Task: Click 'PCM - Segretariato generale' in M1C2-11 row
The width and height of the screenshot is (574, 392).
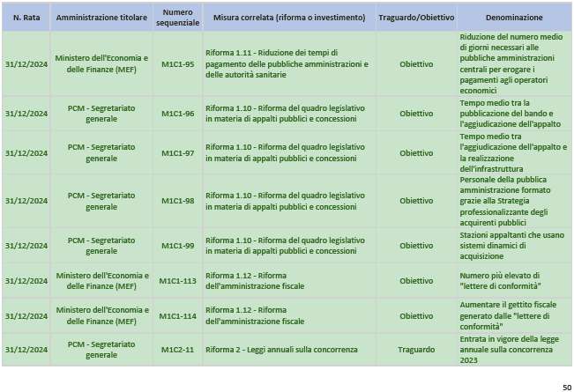Action: click(101, 350)
